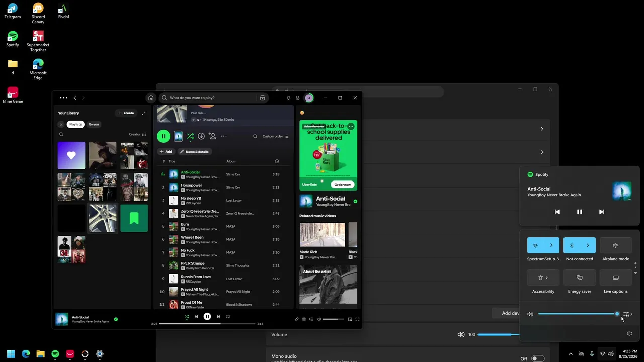Screen dimensions: 644x362
Task: Open Spotify user profile avatar
Action: tap(309, 98)
